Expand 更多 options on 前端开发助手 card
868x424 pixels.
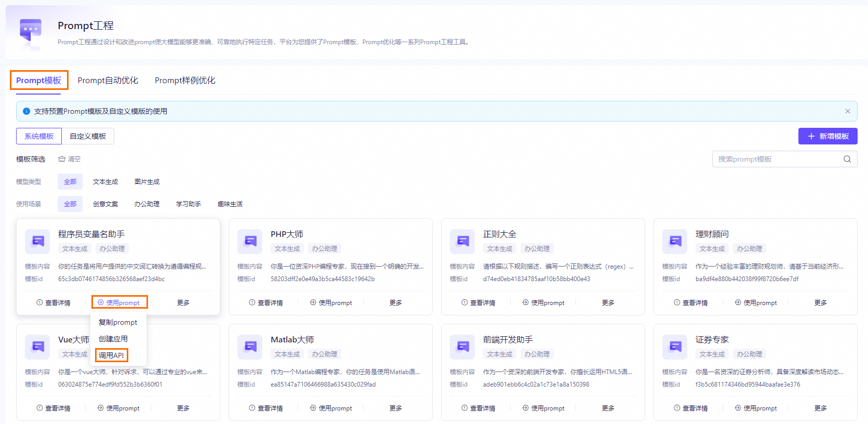[x=608, y=408]
